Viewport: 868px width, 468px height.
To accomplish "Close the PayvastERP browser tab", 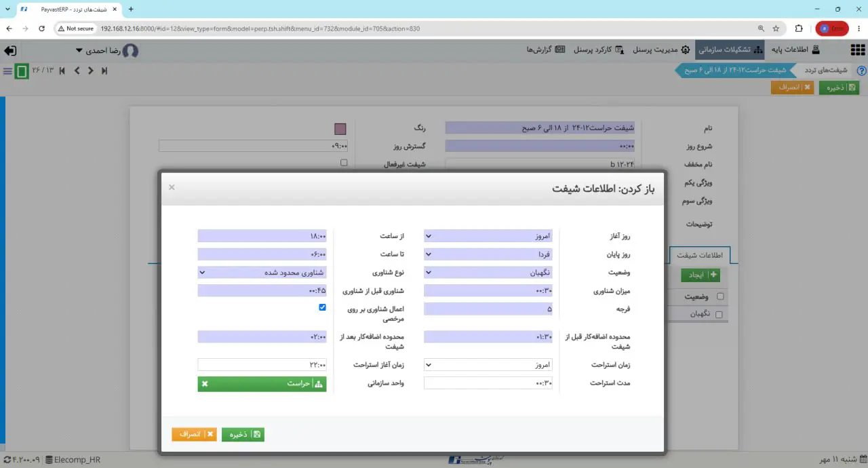I will 115,9.
